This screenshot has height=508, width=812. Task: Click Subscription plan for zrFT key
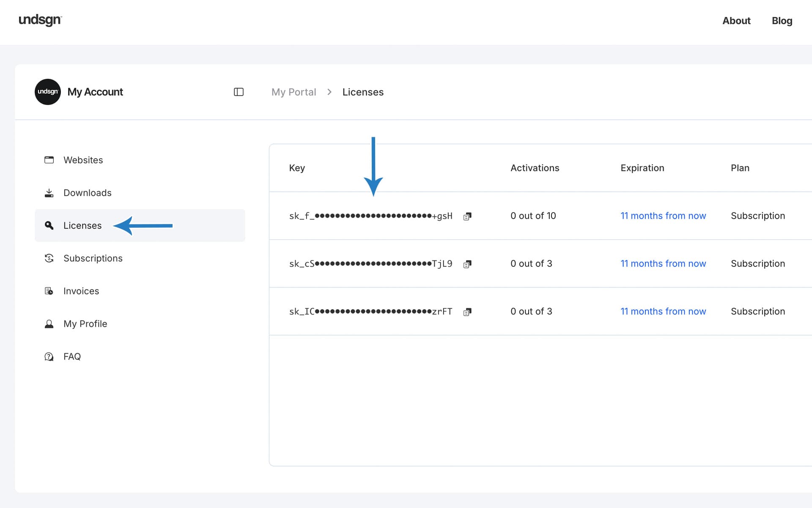coord(758,312)
